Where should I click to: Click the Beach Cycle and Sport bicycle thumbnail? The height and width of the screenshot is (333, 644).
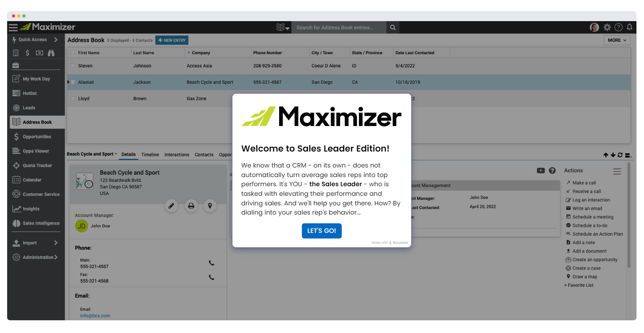[85, 181]
